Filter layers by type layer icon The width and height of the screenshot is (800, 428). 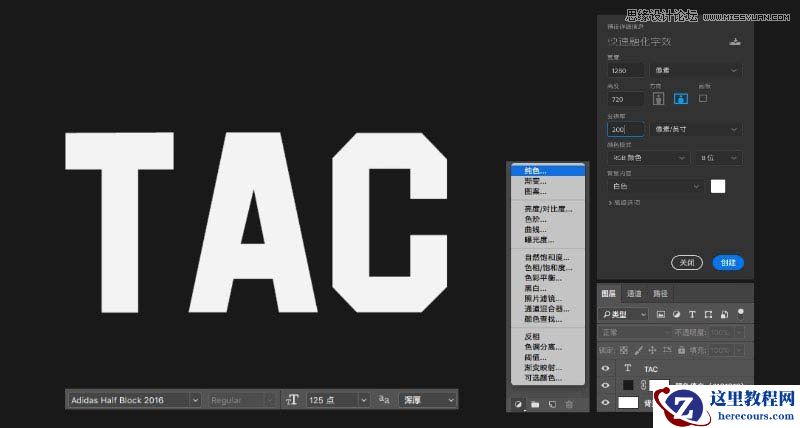click(692, 314)
